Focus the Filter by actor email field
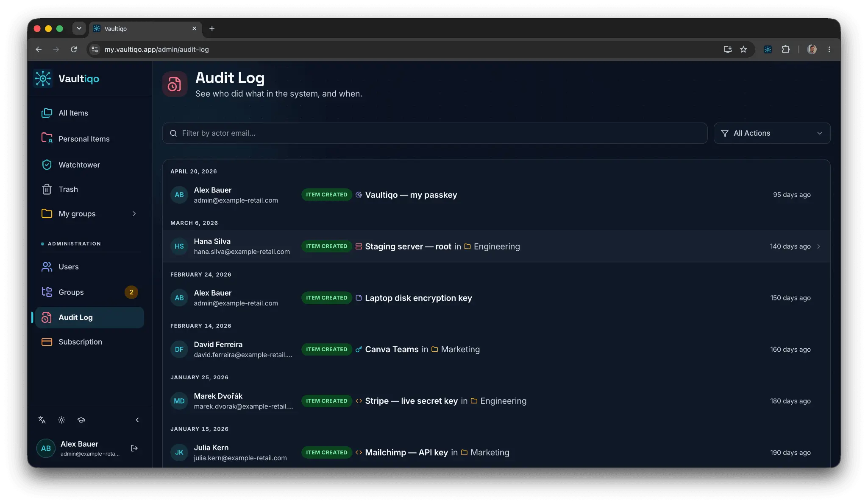This screenshot has width=868, height=504. 434,133
